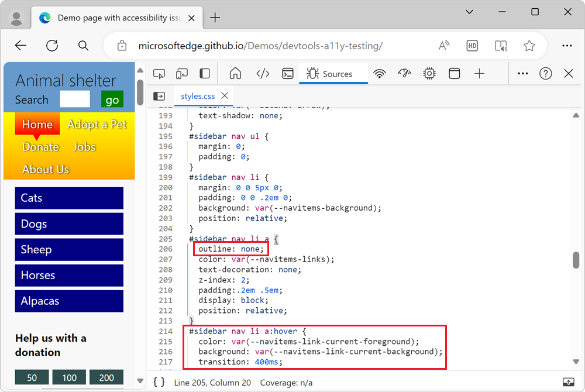The height and width of the screenshot is (392, 585).
Task: Open the Donate navigation link
Action: pos(40,147)
